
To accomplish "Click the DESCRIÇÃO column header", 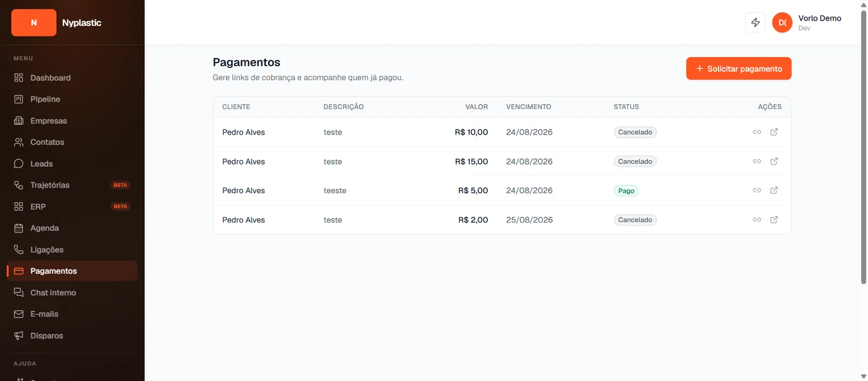I will coord(343,107).
